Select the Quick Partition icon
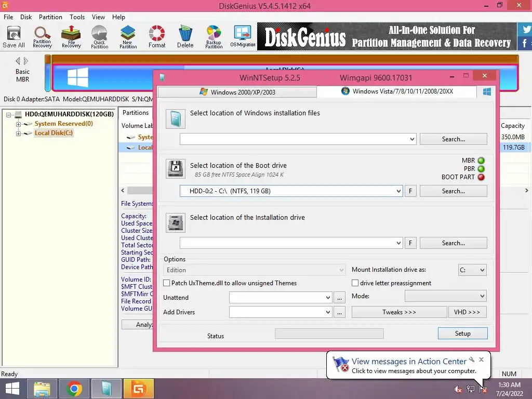The height and width of the screenshot is (399, 532). [99, 37]
